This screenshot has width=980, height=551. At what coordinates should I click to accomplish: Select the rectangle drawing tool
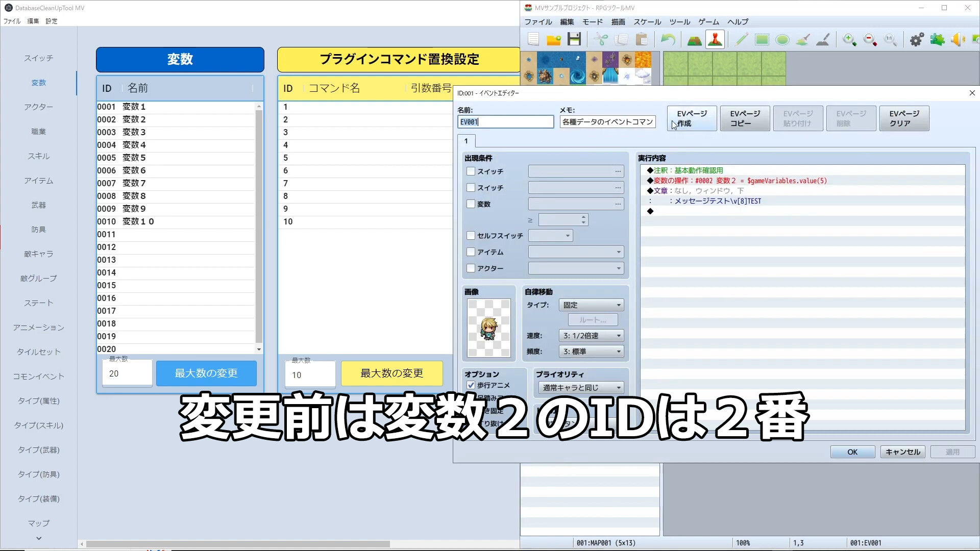(x=762, y=39)
